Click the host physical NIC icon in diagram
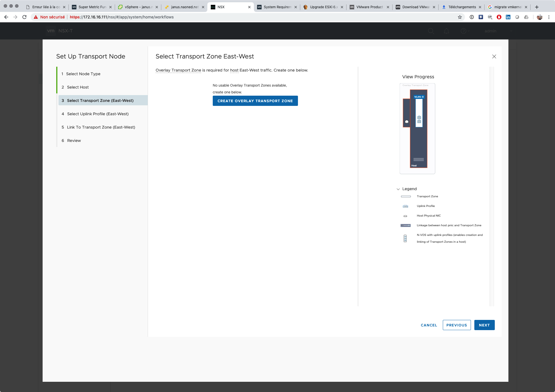 (x=407, y=121)
